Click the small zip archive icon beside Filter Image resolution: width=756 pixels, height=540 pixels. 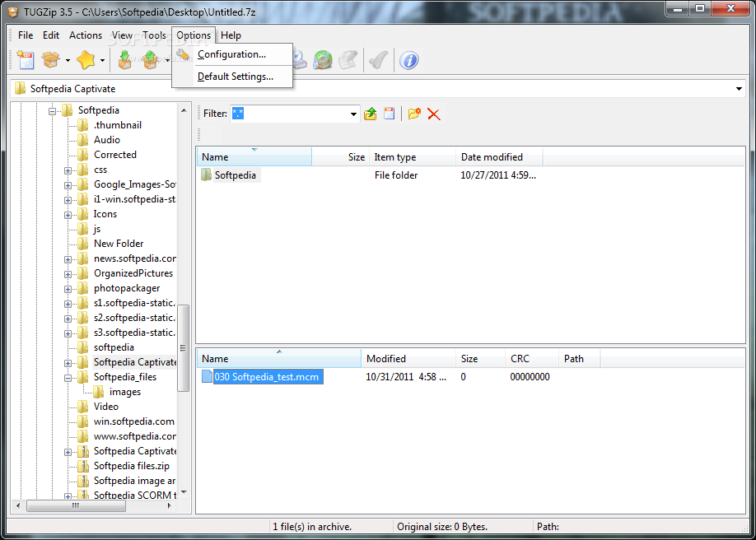click(x=389, y=114)
